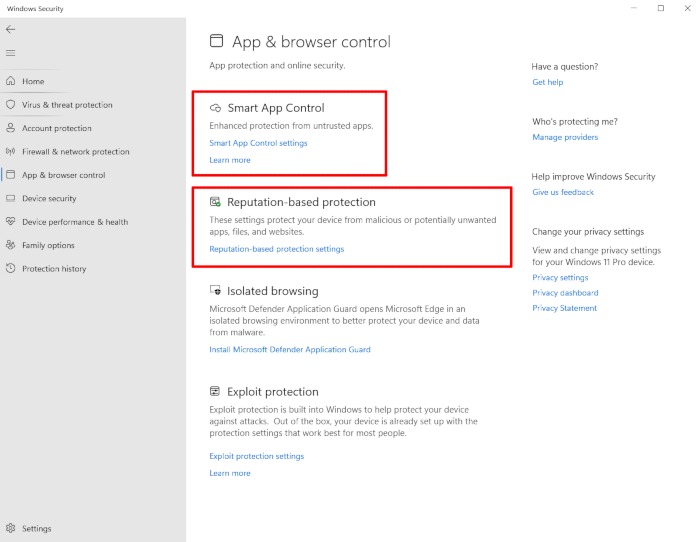Click the Exploit protection heading
Screen dimensions: 700x542
click(273, 392)
